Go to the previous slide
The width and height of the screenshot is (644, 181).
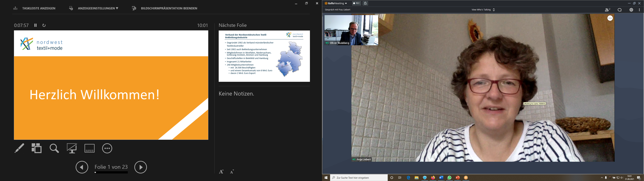point(82,167)
